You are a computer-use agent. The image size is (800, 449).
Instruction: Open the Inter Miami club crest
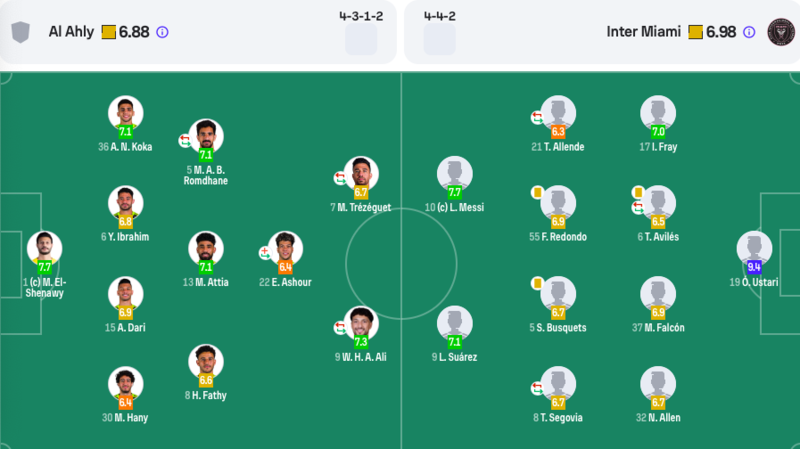781,32
